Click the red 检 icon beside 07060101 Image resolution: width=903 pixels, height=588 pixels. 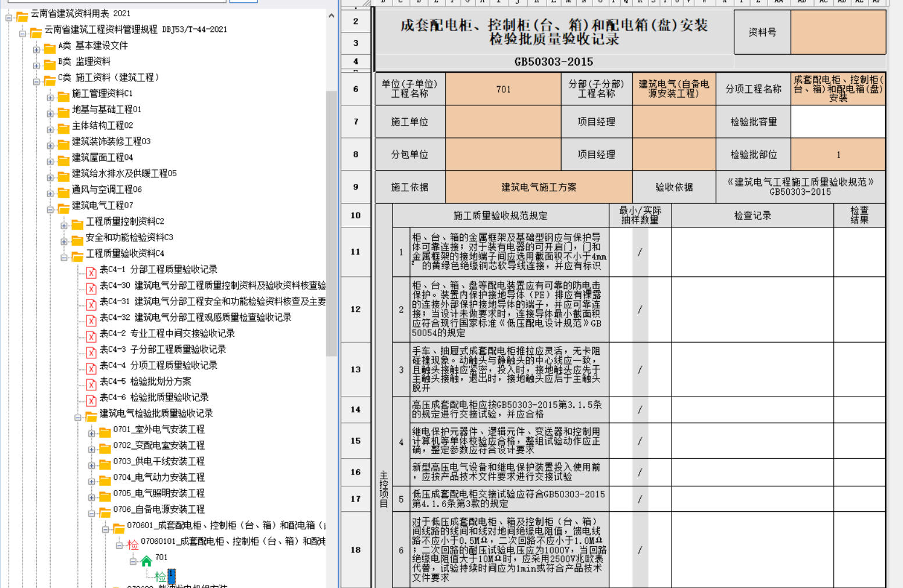pyautogui.click(x=133, y=545)
